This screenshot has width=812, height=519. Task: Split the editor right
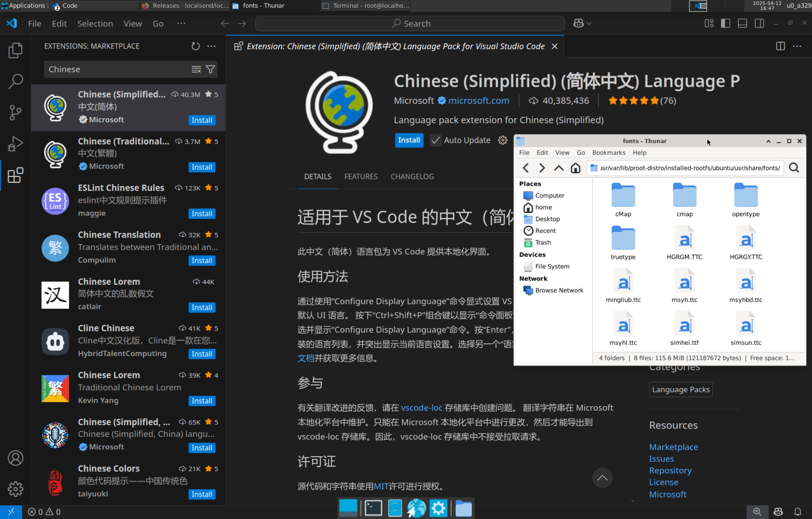click(780, 46)
